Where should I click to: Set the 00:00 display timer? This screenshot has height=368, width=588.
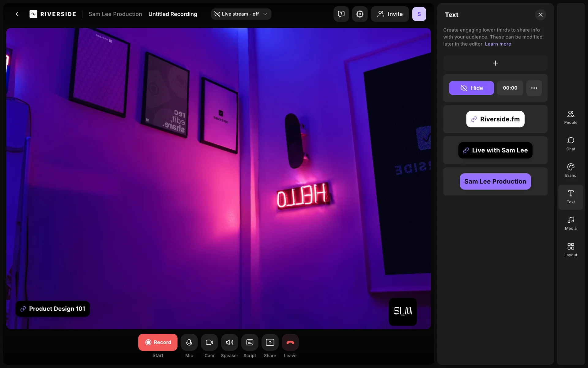(x=510, y=88)
